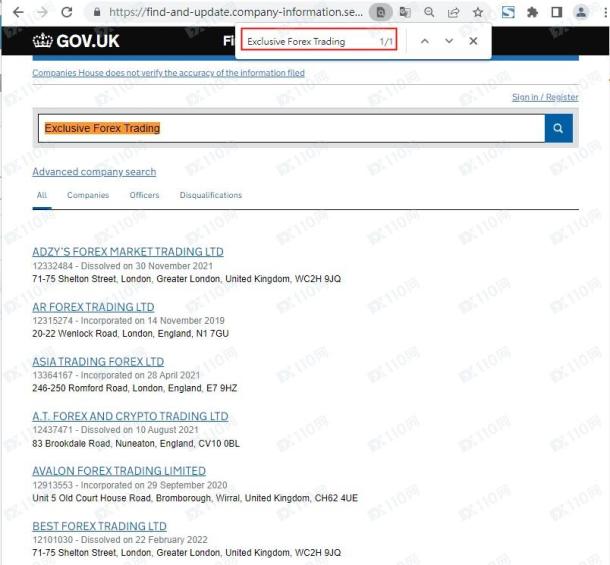
Task: Go to next find result with down chevron
Action: (x=449, y=41)
